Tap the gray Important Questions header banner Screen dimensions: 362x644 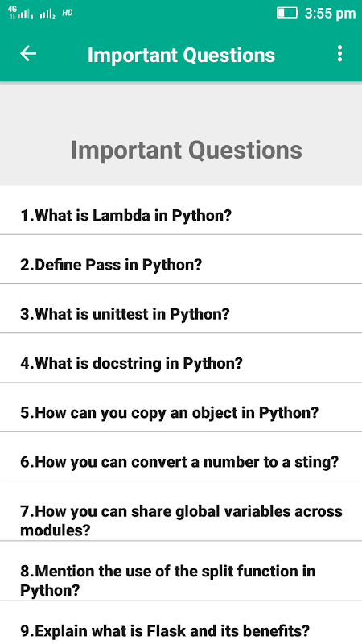[x=181, y=134]
